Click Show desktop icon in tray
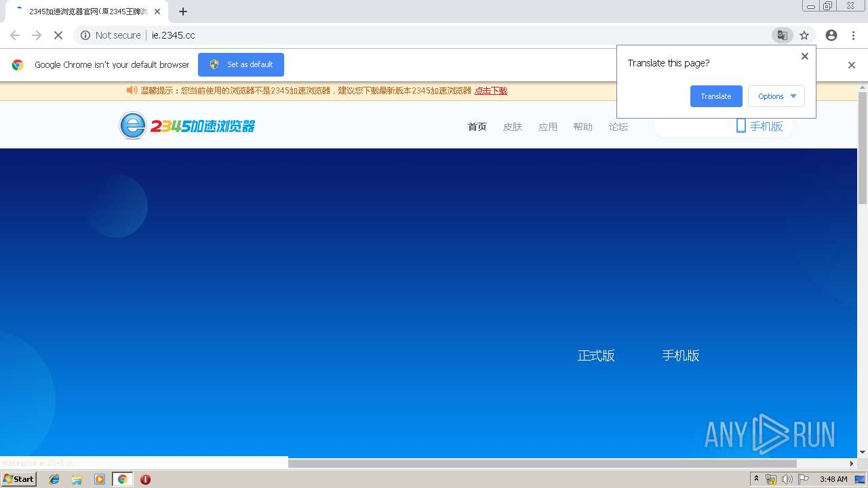 point(860,479)
